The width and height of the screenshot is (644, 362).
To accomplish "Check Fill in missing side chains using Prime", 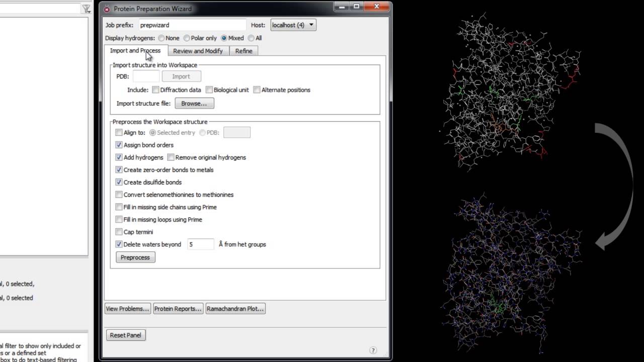I will tap(119, 207).
